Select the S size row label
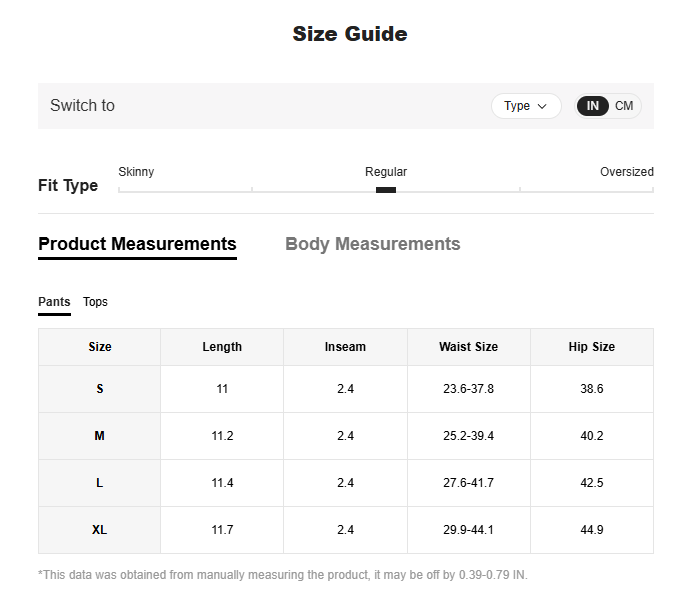The width and height of the screenshot is (682, 594). 100,389
